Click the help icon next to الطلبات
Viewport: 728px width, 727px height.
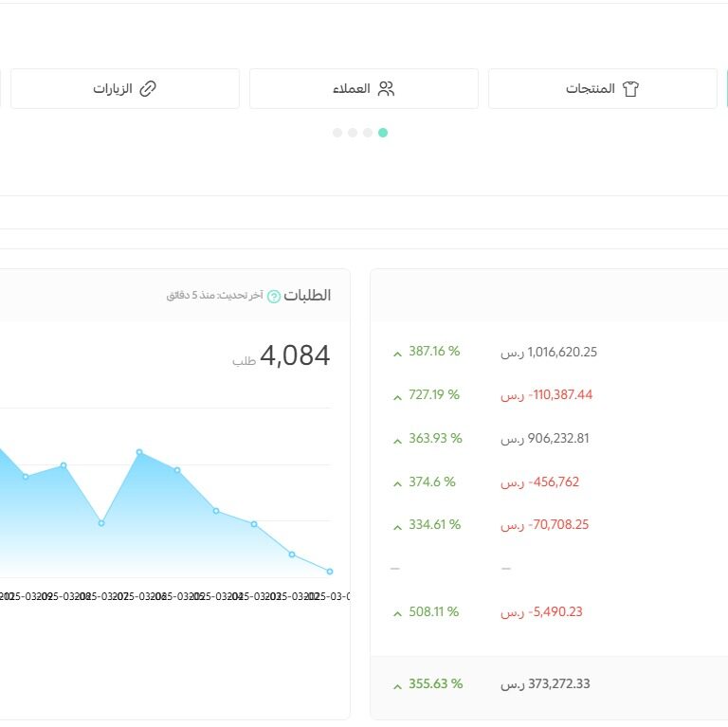tap(274, 296)
